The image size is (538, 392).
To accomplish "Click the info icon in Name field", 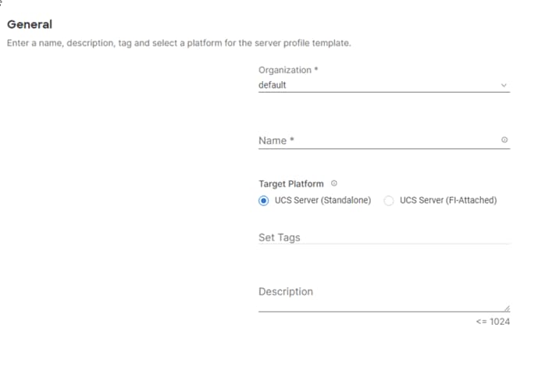I will pyautogui.click(x=504, y=141).
